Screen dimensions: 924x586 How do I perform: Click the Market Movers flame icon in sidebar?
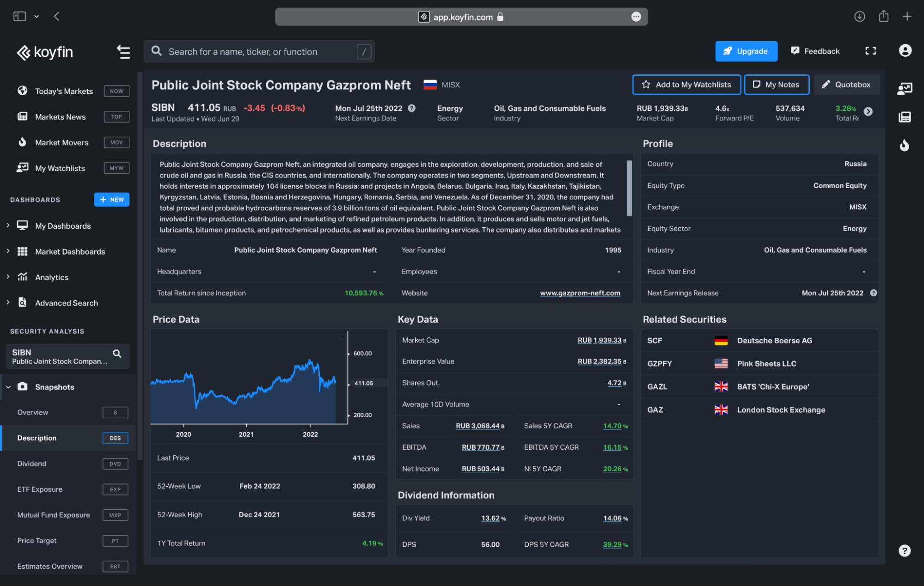coord(22,142)
